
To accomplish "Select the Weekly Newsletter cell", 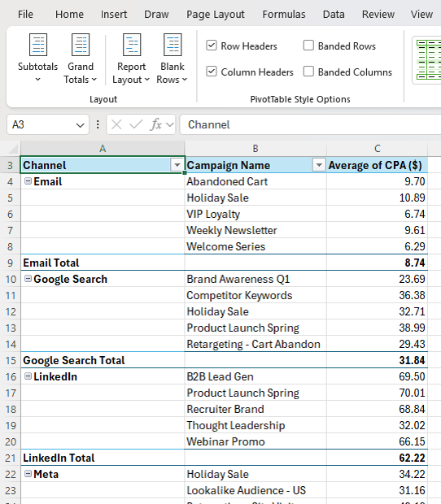I will tap(255, 230).
